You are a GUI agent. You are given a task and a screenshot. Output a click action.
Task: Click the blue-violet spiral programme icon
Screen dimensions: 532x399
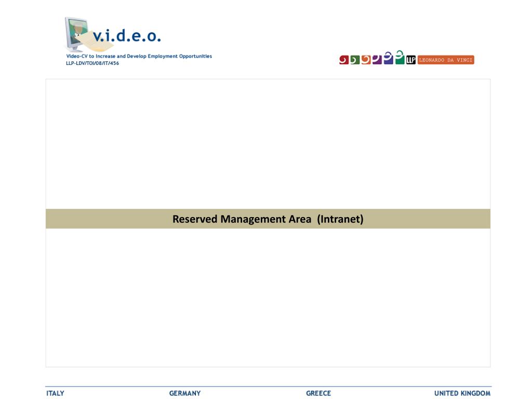(x=389, y=58)
